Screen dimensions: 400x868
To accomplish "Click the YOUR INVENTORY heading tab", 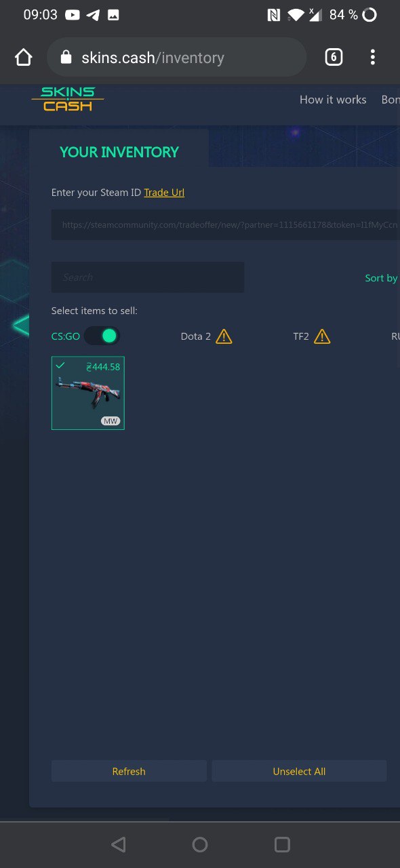I will point(119,152).
